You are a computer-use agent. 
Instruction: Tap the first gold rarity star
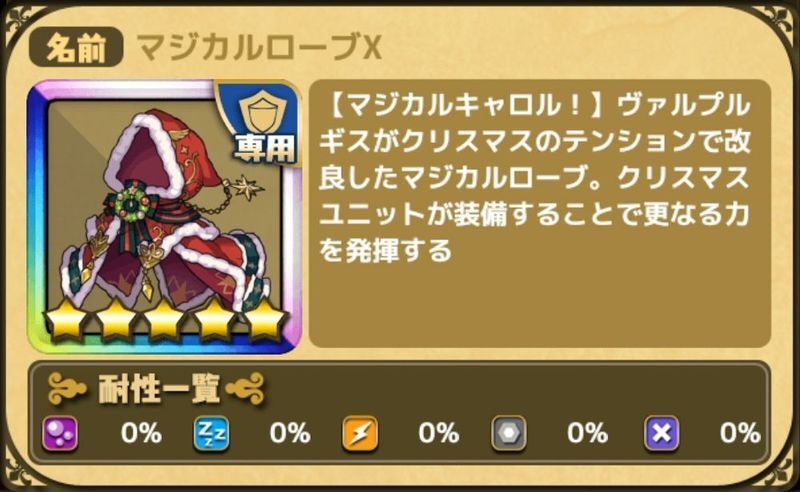65,321
